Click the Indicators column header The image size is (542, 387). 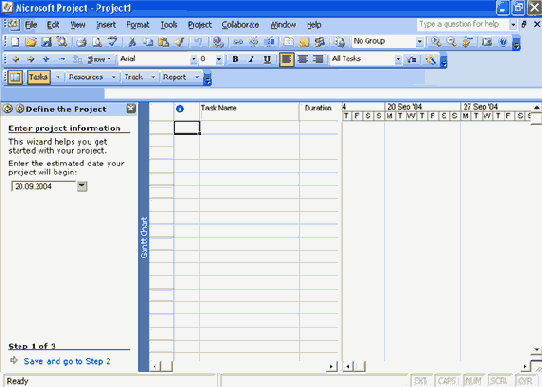[x=187, y=111]
